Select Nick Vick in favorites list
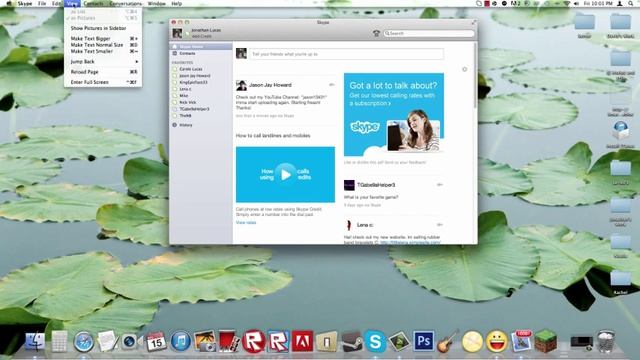 [188, 102]
